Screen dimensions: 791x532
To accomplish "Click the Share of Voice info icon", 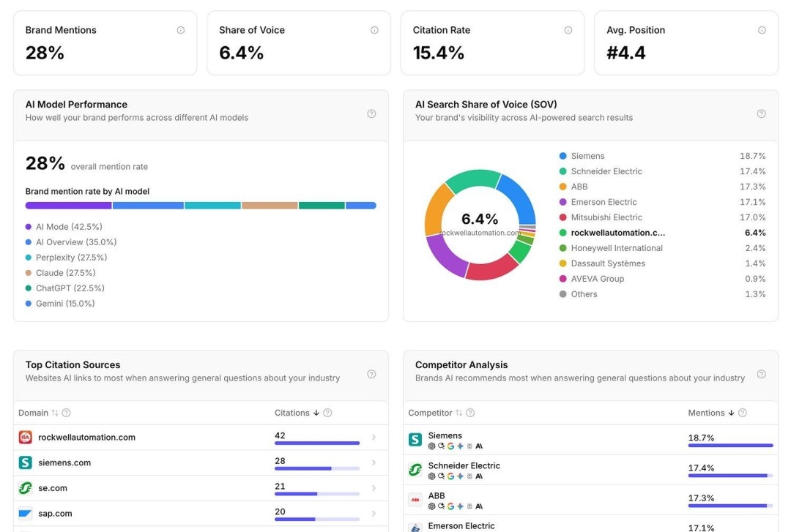I will click(374, 30).
